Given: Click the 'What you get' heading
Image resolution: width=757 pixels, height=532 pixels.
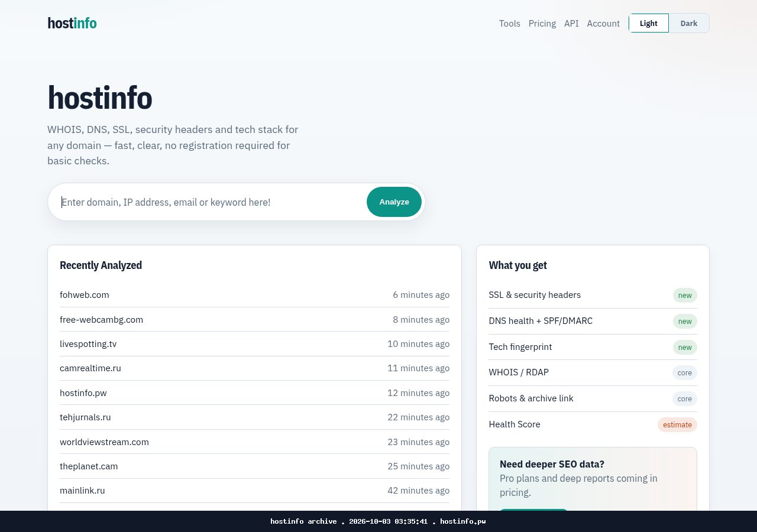Looking at the screenshot, I should pos(518,265).
